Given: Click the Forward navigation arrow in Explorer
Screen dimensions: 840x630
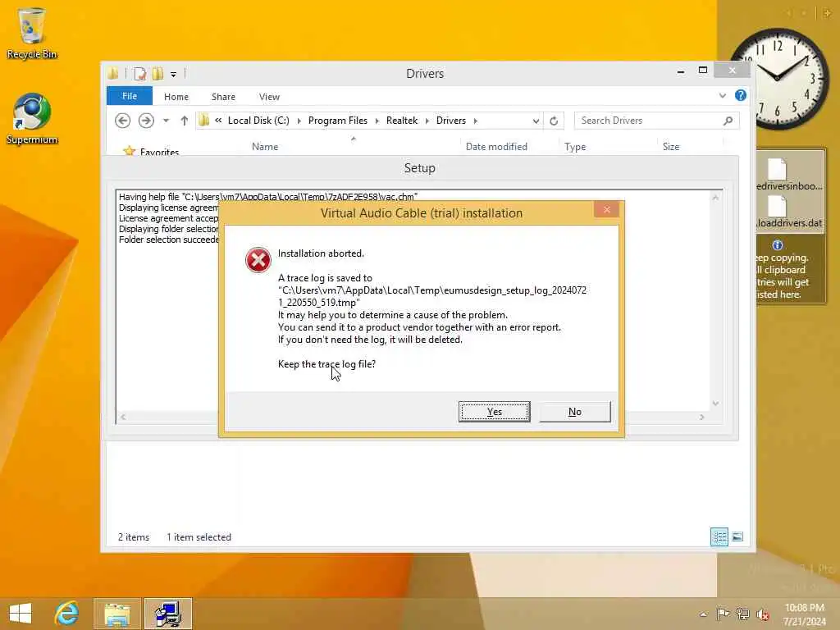Looking at the screenshot, I should coord(146,121).
